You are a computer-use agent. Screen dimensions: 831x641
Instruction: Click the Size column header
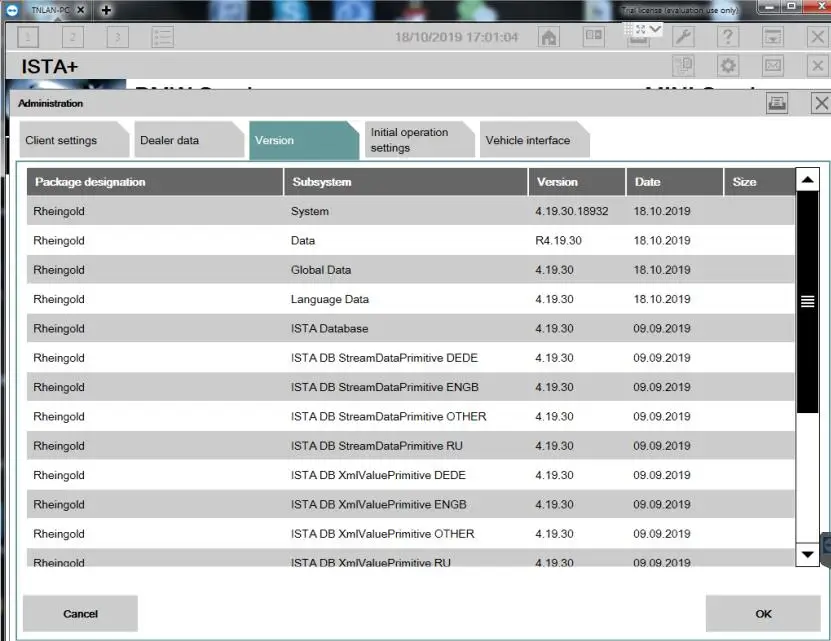(759, 182)
